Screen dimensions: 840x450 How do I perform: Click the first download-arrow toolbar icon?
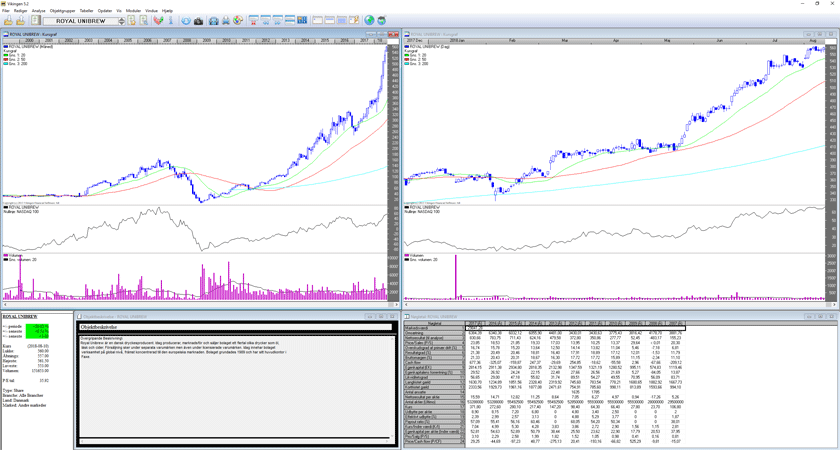click(x=9, y=20)
